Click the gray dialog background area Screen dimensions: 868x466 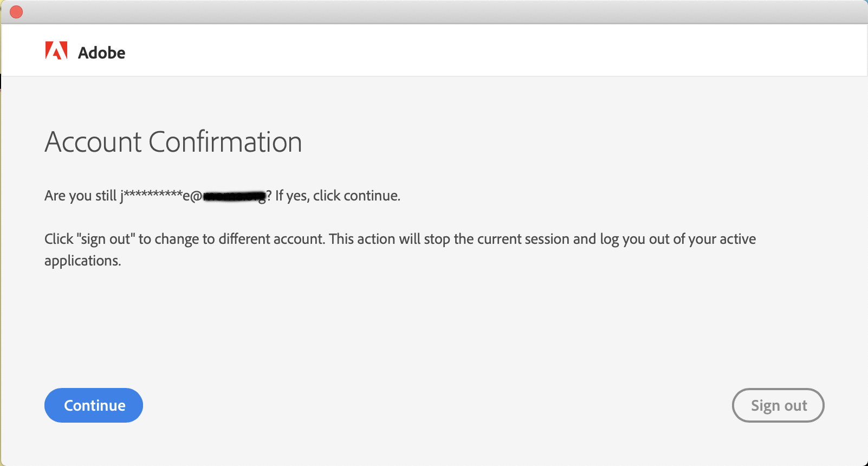click(433, 325)
